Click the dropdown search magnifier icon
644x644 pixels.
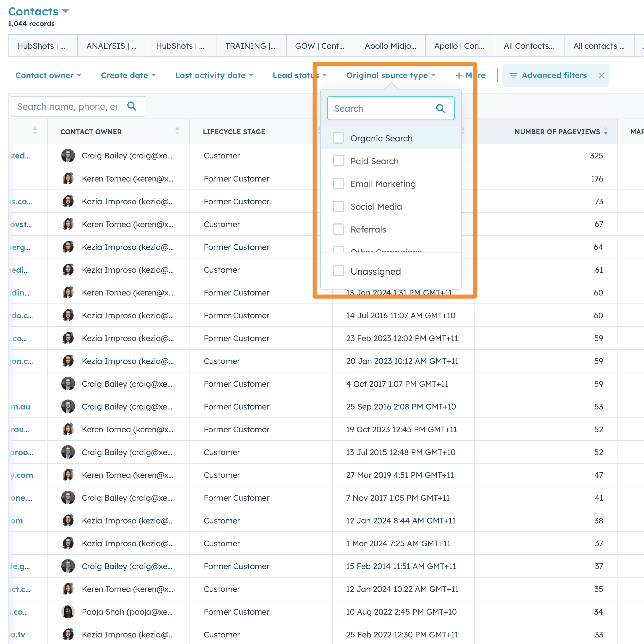point(440,108)
